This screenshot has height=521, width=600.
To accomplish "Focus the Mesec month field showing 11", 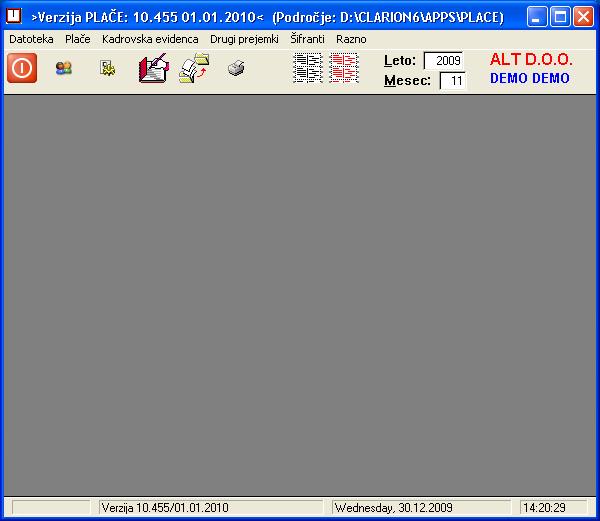I will point(452,81).
